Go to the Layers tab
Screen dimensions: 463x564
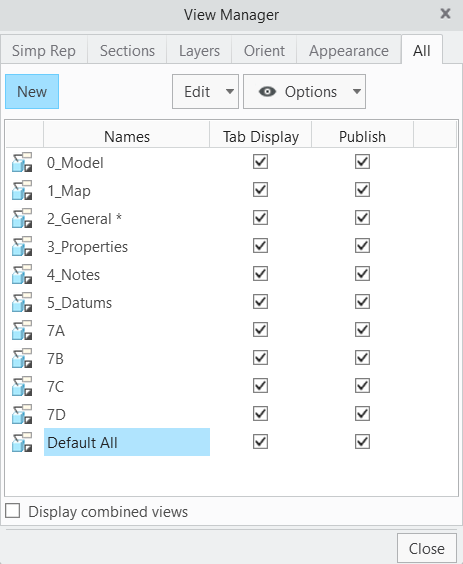pyautogui.click(x=199, y=50)
